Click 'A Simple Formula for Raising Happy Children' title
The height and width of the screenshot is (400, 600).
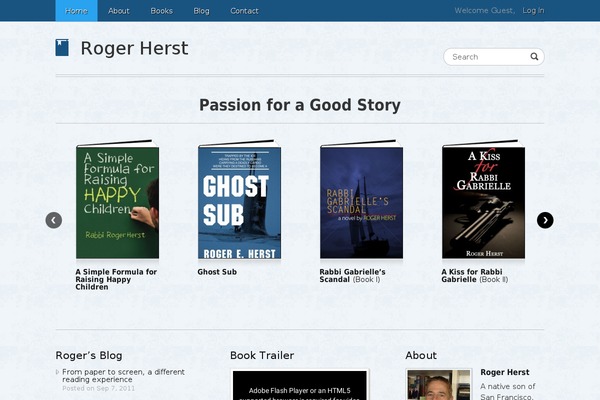click(x=116, y=279)
